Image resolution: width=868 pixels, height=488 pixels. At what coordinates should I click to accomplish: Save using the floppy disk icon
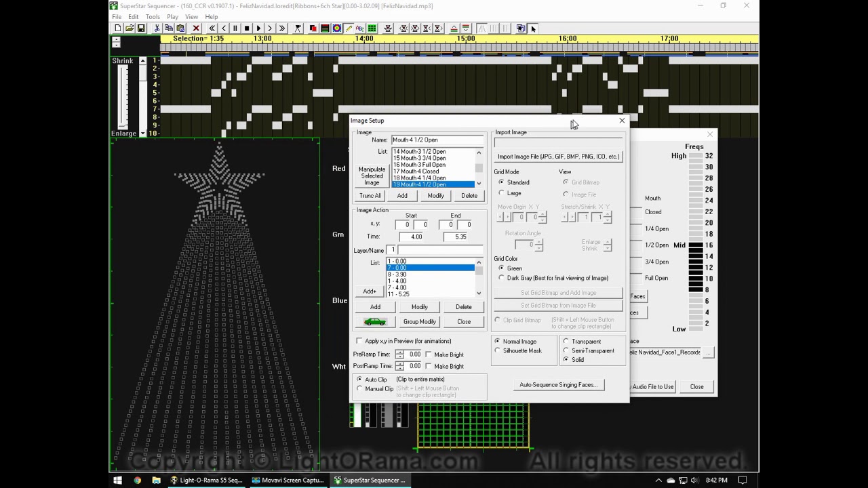tap(140, 28)
